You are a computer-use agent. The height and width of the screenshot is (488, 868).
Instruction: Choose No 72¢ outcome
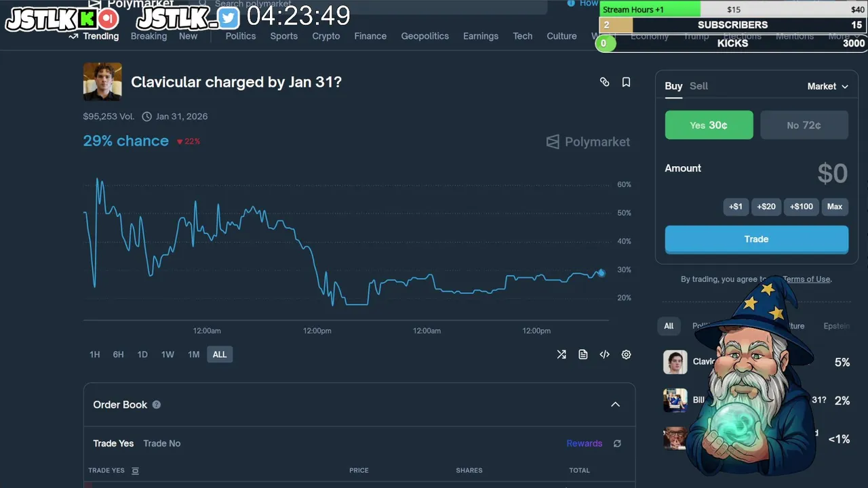coord(804,125)
